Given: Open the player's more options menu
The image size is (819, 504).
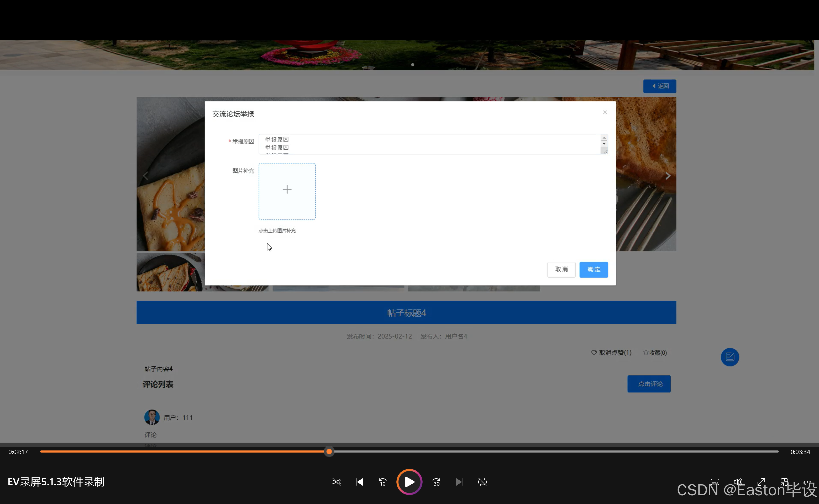Looking at the screenshot, I should pyautogui.click(x=807, y=482).
